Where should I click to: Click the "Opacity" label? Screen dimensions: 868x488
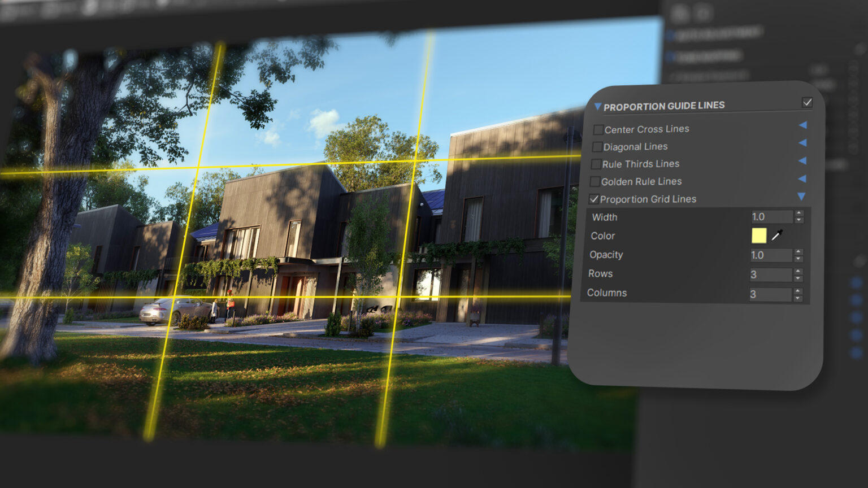[606, 255]
